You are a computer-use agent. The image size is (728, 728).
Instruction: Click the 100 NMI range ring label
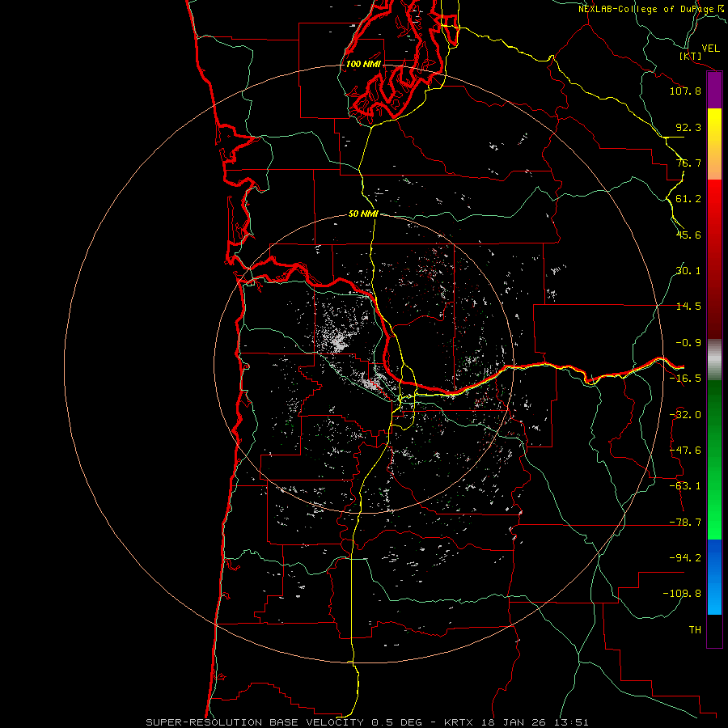click(x=363, y=64)
